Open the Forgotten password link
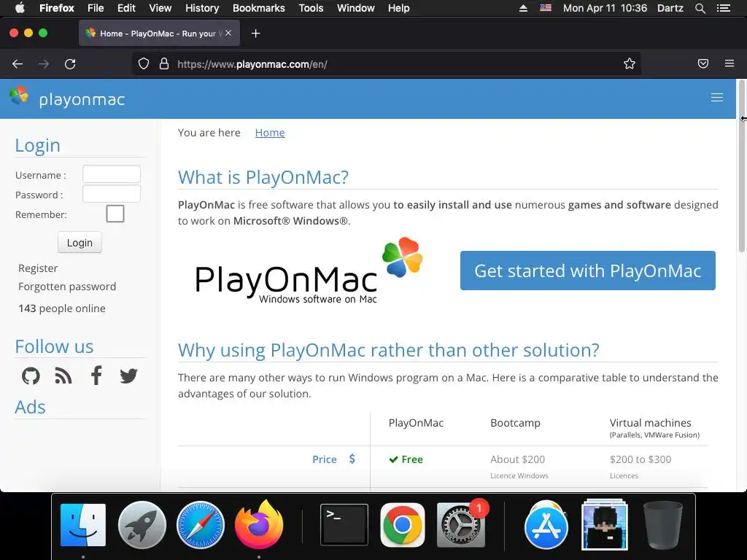 coord(67,286)
